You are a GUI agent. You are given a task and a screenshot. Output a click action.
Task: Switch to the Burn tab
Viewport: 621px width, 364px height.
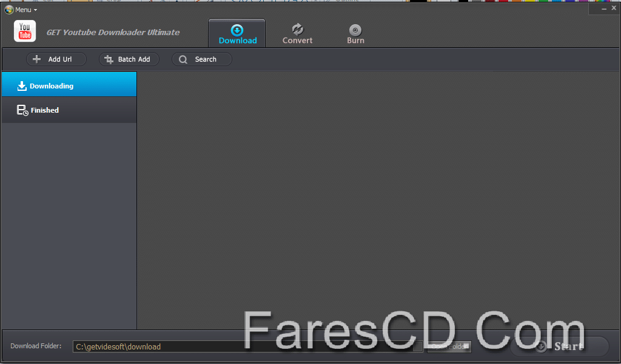355,34
